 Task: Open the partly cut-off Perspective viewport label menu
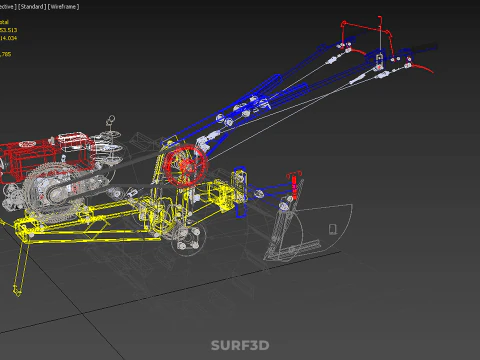pos(8,7)
